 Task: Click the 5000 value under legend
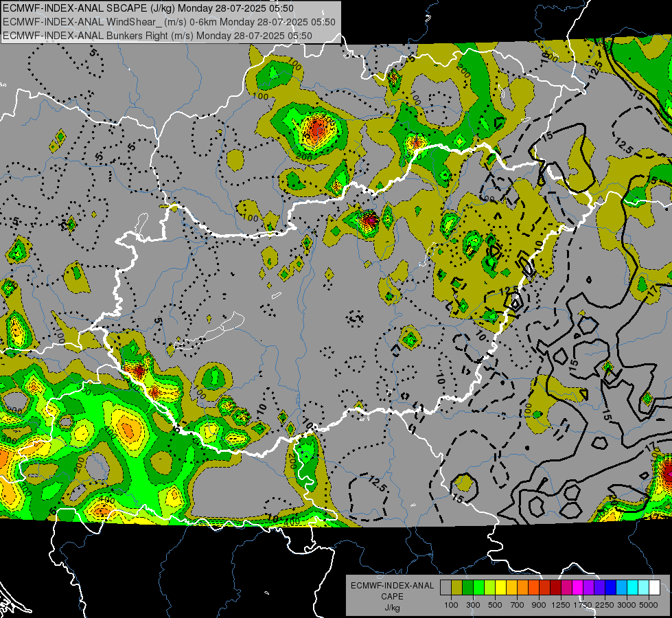coord(649,605)
